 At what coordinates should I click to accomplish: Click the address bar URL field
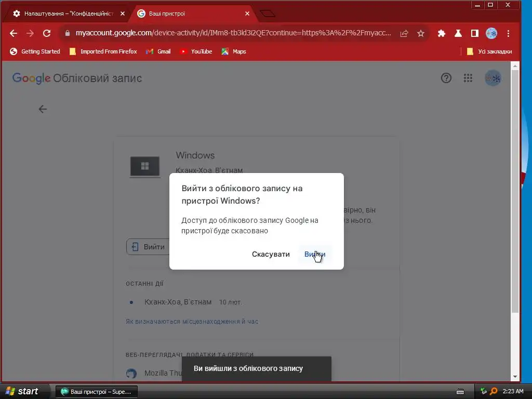[x=233, y=33]
